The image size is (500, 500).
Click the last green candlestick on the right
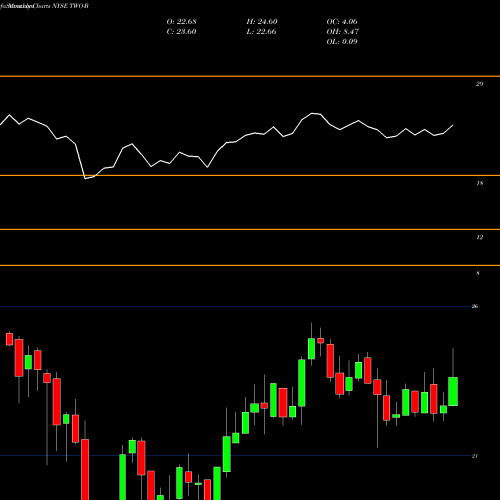coord(453,391)
